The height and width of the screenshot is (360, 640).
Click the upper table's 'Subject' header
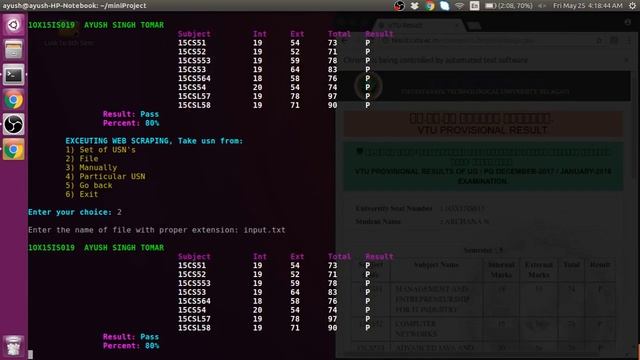tap(194, 34)
